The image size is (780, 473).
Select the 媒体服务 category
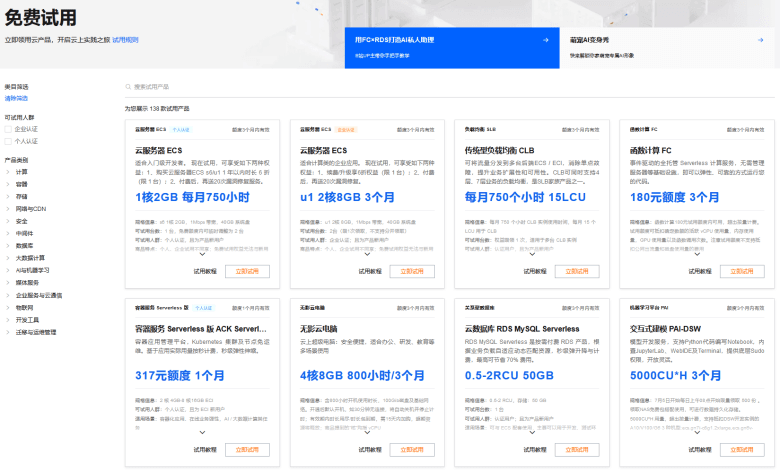(27, 283)
